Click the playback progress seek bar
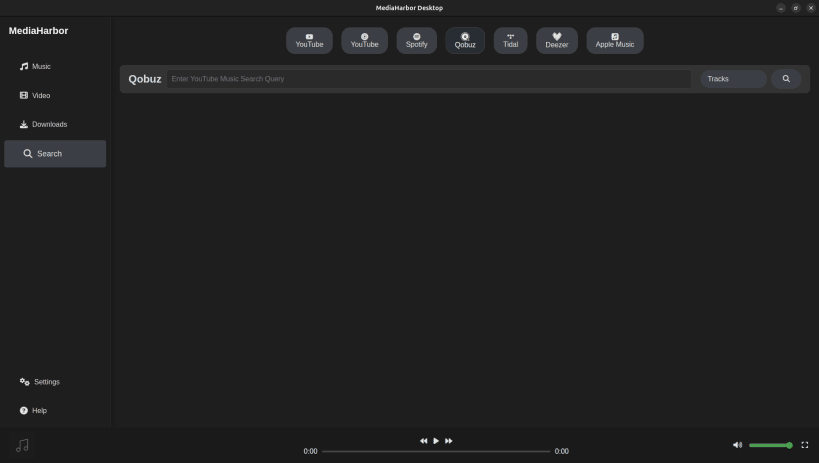The width and height of the screenshot is (819, 463). click(x=436, y=452)
